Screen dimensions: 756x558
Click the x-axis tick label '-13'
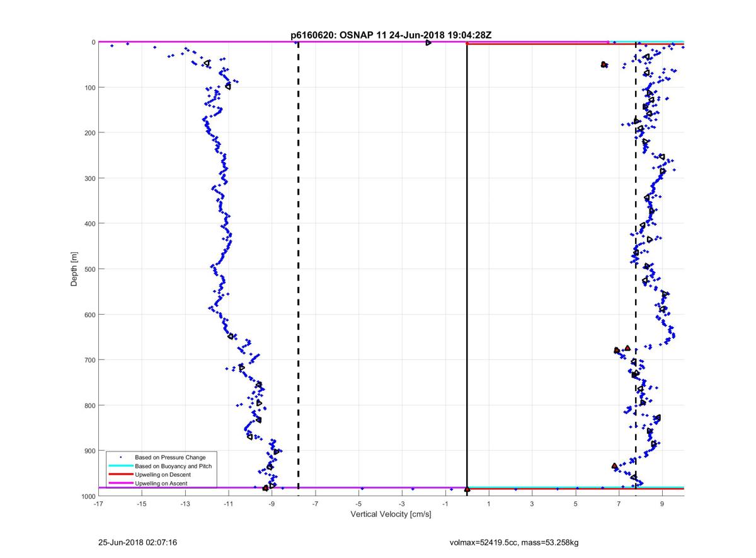(x=185, y=504)
